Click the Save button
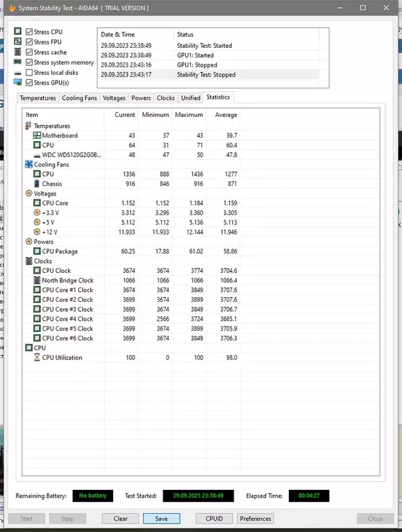 click(161, 518)
